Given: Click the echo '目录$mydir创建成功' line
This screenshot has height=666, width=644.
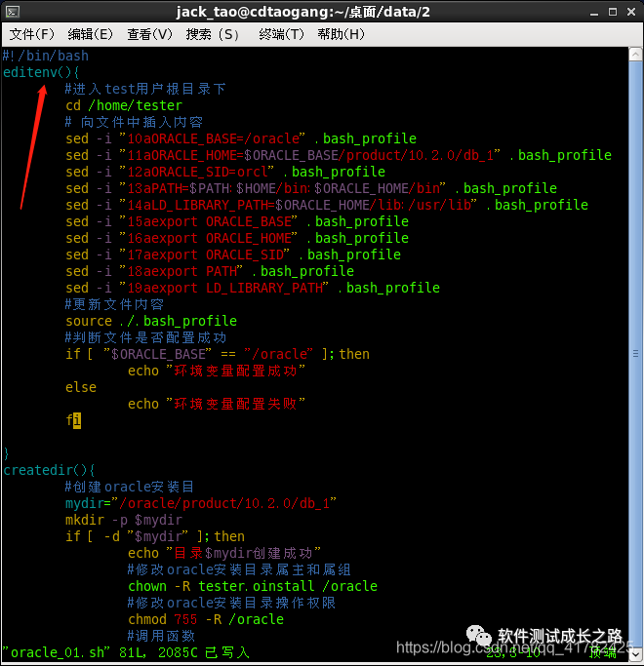Looking at the screenshot, I should coord(224,553).
